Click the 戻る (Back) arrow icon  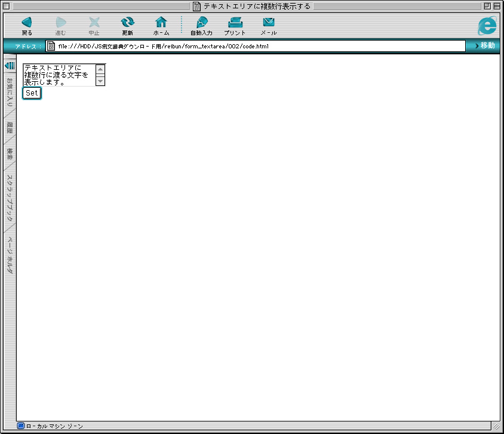click(27, 23)
